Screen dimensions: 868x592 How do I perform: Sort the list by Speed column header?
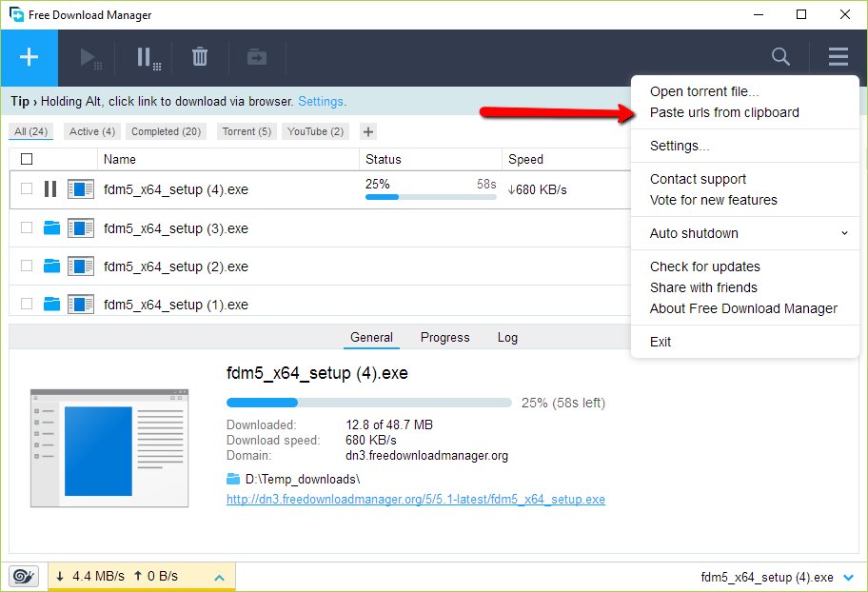point(525,160)
